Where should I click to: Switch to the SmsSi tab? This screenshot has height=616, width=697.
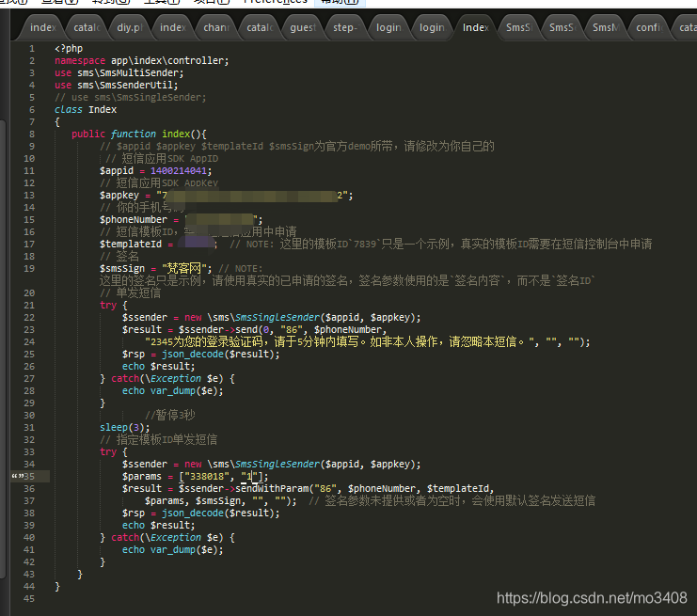(518, 27)
